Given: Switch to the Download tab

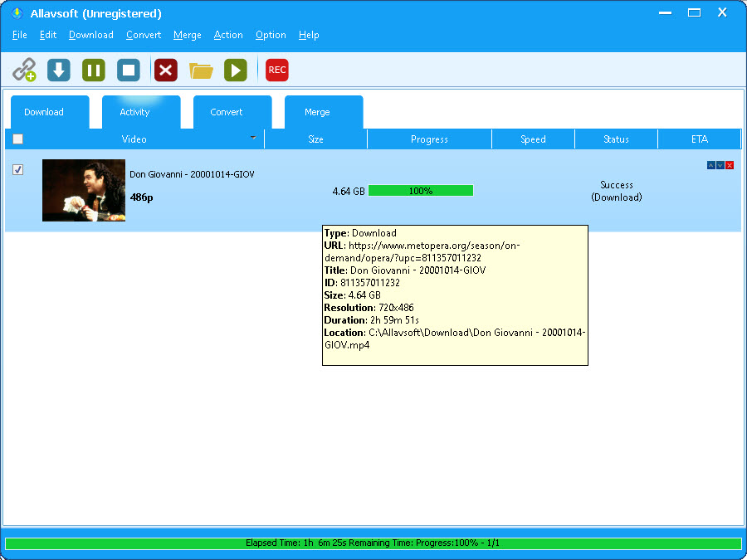Looking at the screenshot, I should (x=50, y=112).
